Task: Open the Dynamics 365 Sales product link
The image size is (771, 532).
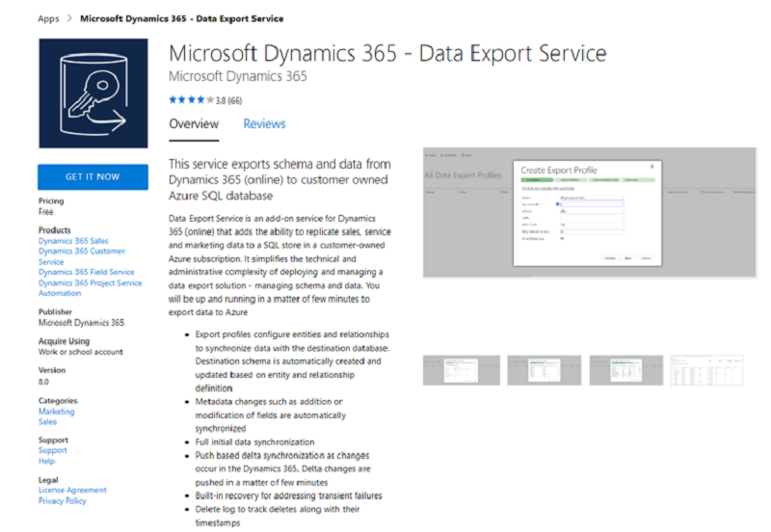Action: [x=73, y=241]
